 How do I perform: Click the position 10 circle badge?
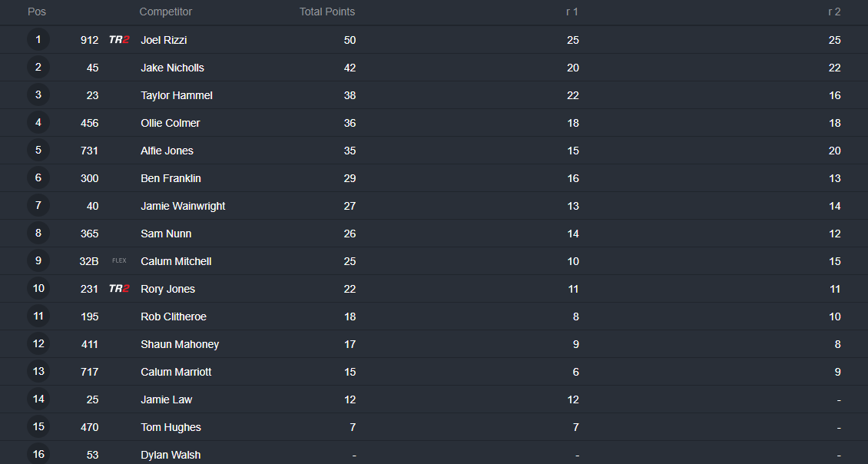pos(38,289)
